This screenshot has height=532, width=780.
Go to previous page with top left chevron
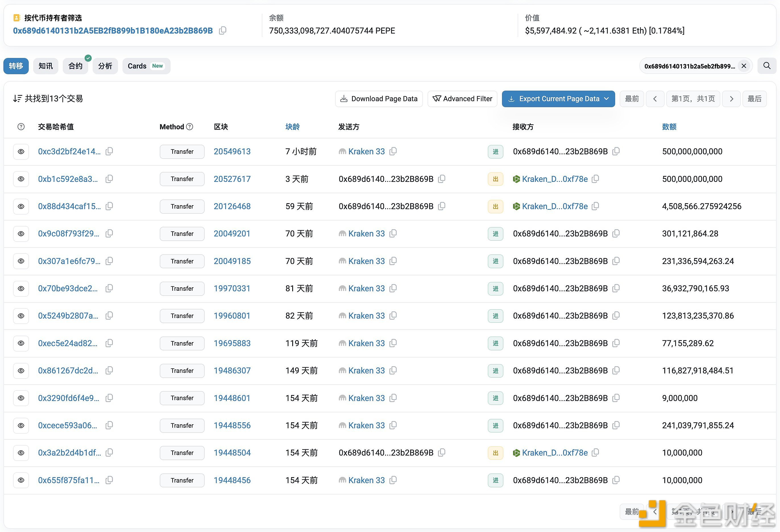tap(655, 99)
